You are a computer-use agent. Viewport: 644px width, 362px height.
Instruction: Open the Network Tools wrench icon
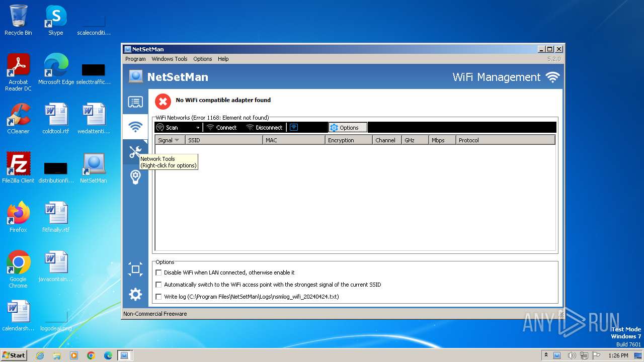coord(134,152)
